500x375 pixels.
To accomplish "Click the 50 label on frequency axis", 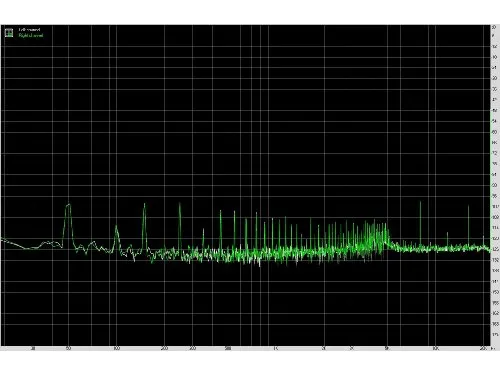I will (x=68, y=349).
